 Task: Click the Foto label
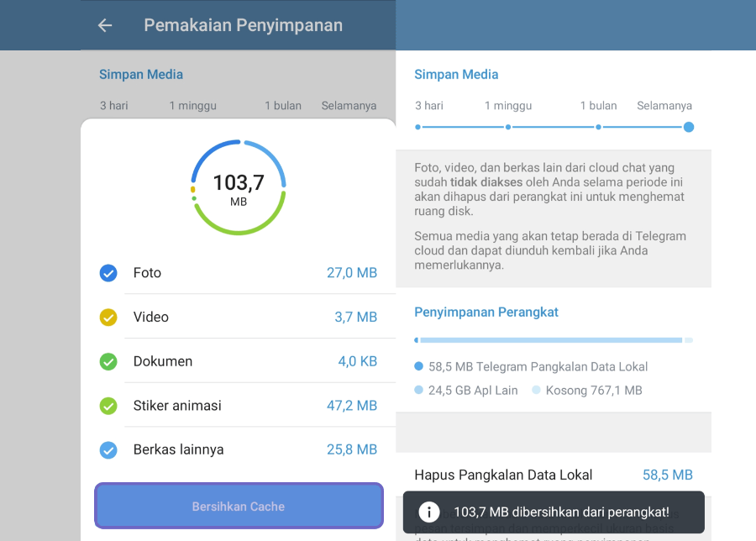pyautogui.click(x=147, y=273)
